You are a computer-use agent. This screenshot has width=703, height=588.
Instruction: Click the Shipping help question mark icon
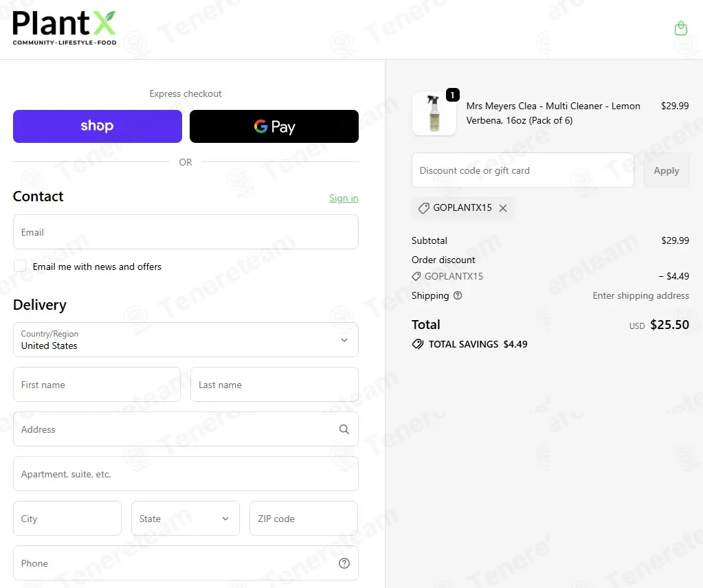point(457,295)
